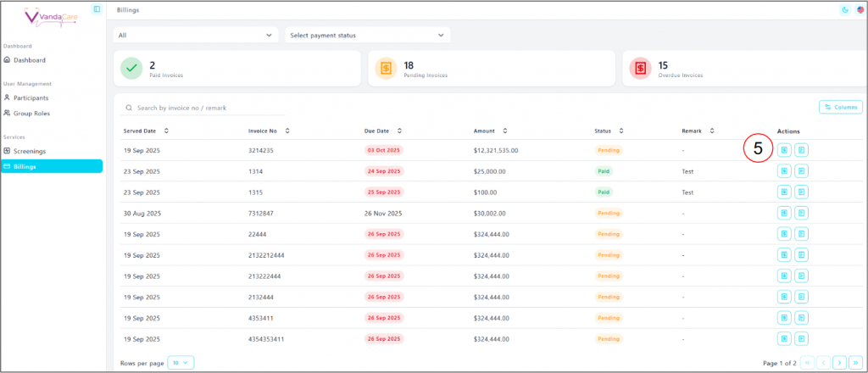The width and height of the screenshot is (868, 373).
Task: Open the Rows per page dropdown
Action: pyautogui.click(x=181, y=362)
